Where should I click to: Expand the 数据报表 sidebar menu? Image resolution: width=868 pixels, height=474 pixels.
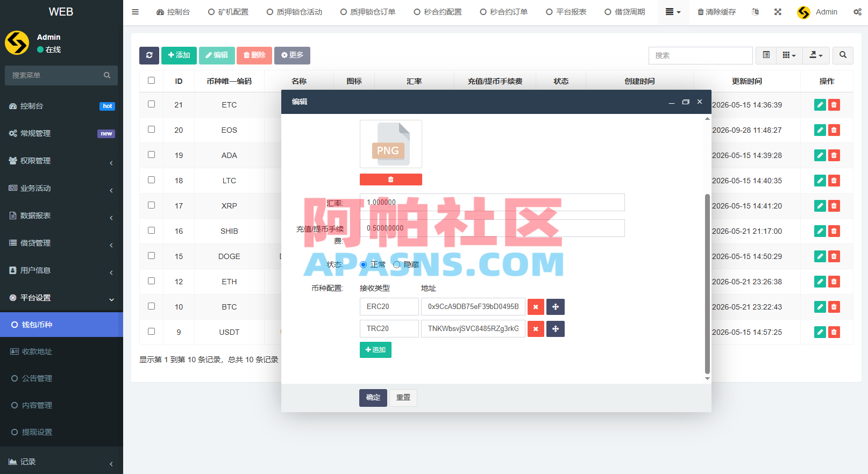[x=61, y=216]
